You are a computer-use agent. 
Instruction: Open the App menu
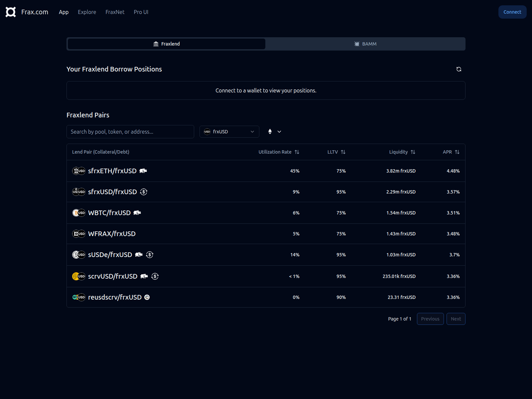click(64, 12)
